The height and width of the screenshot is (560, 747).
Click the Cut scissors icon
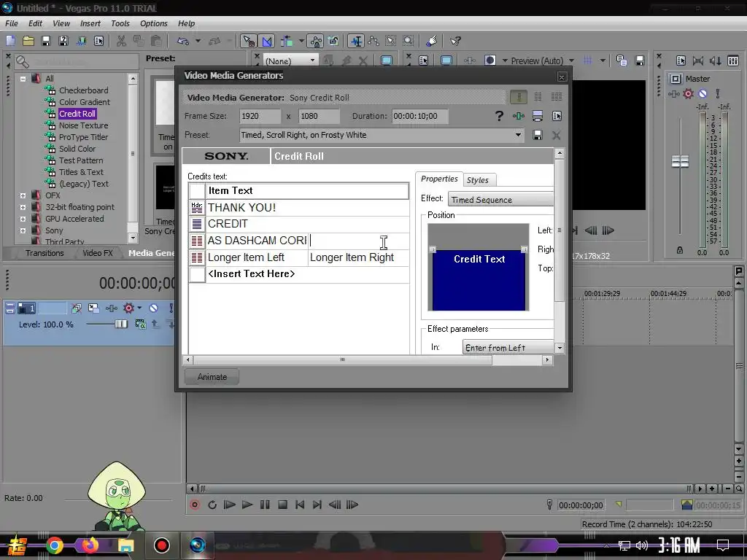tap(121, 42)
